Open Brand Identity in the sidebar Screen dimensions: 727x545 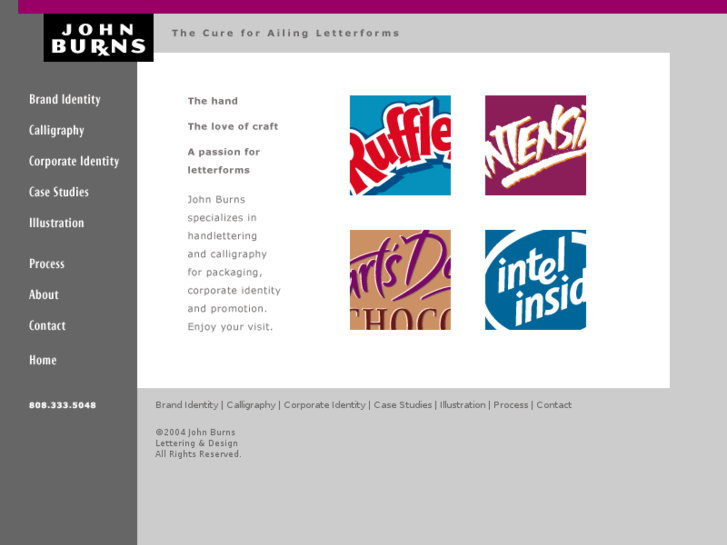click(65, 99)
